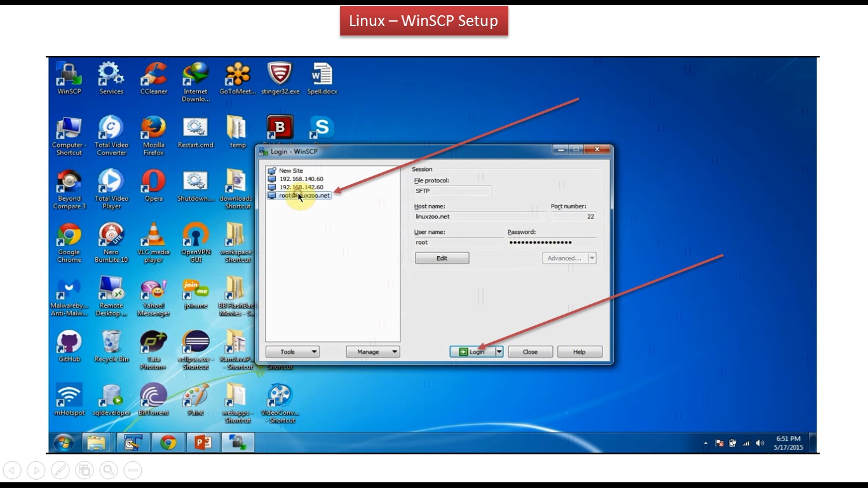
Task: Open the Malwarebytes Anti-Malware desktop icon
Action: point(69,296)
